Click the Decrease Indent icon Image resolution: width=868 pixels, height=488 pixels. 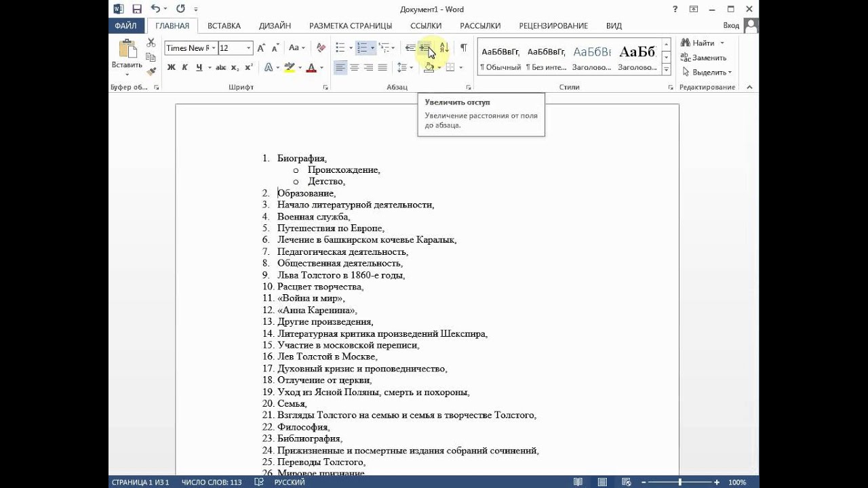(x=410, y=48)
